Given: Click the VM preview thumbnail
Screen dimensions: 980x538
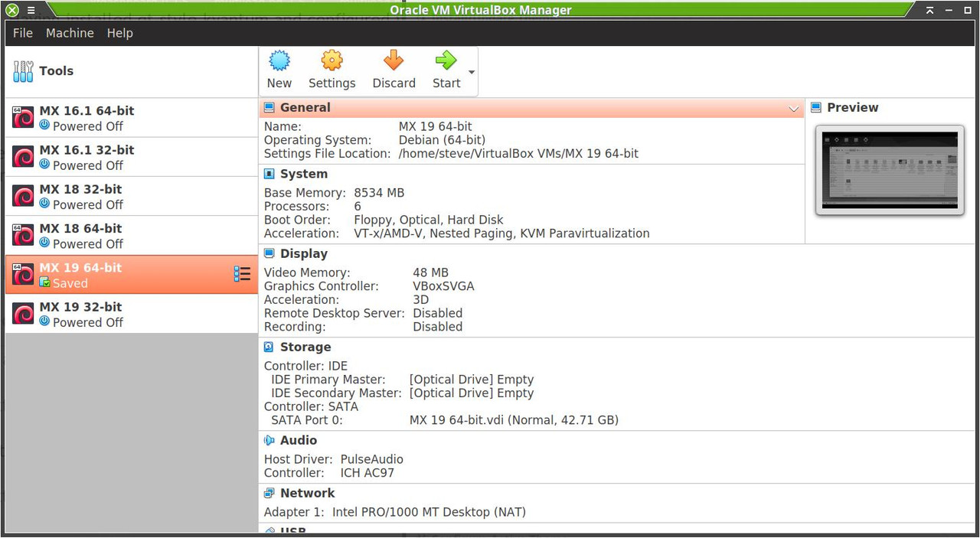Looking at the screenshot, I should pos(890,171).
